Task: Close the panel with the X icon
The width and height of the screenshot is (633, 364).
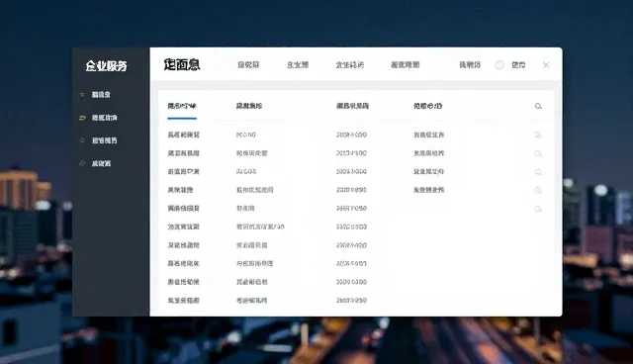Action: [546, 65]
